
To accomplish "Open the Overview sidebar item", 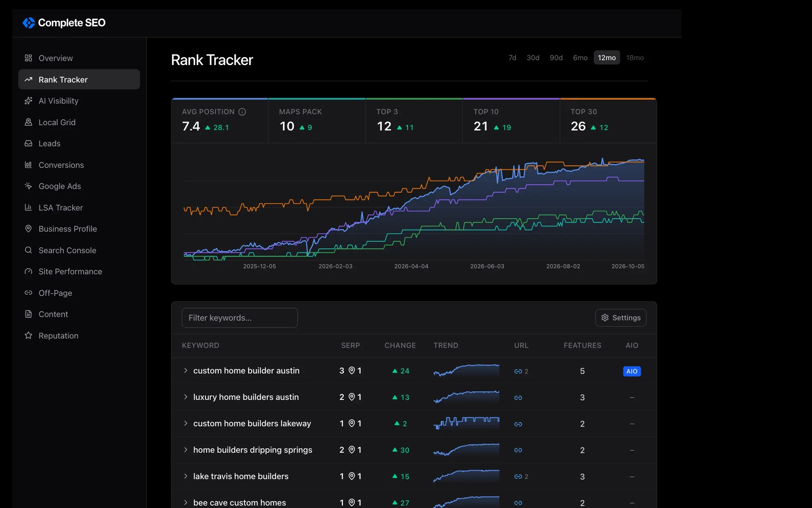I will tap(79, 58).
